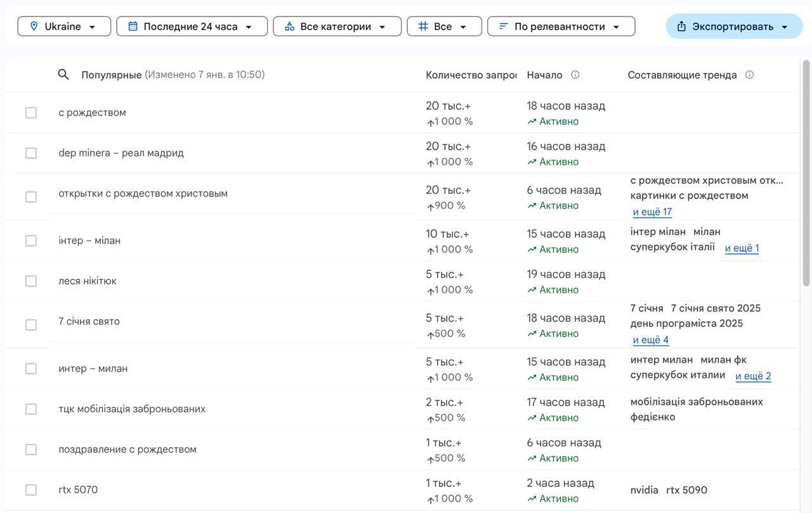
Task: Click the location pin icon for Ukraine
Action: pyautogui.click(x=34, y=27)
